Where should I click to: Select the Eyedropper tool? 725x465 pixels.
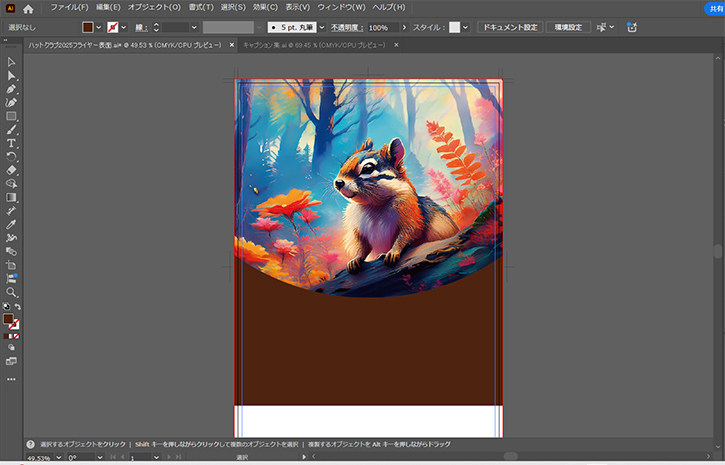click(11, 225)
